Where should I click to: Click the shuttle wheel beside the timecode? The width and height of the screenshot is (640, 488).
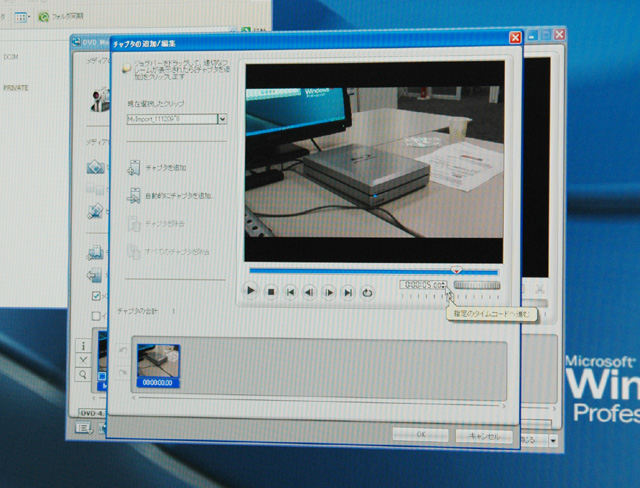coord(476,286)
